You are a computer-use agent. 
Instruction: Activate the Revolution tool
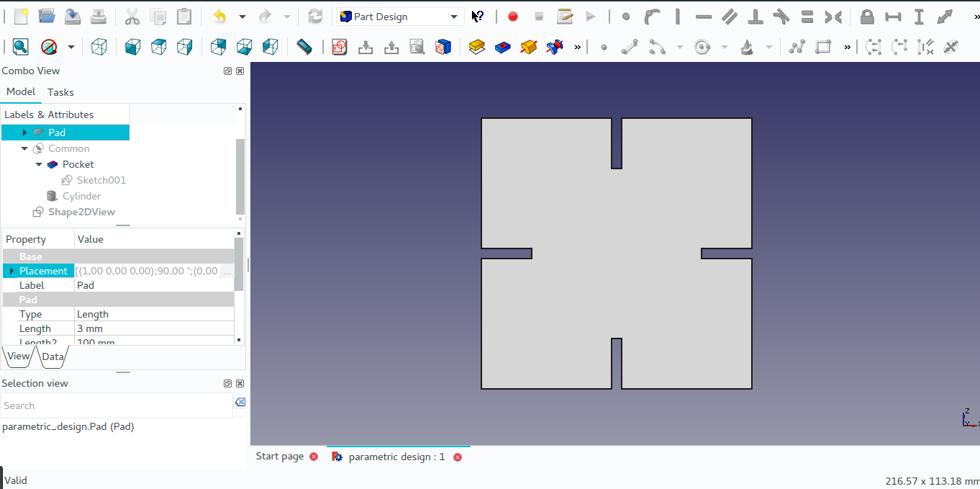click(528, 46)
